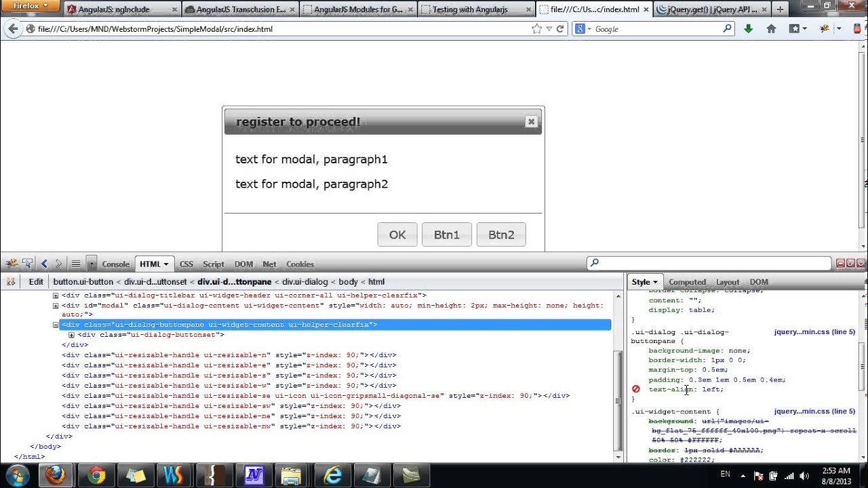This screenshot has width=868, height=488.
Task: Click the Firebug search input field
Action: (709, 263)
